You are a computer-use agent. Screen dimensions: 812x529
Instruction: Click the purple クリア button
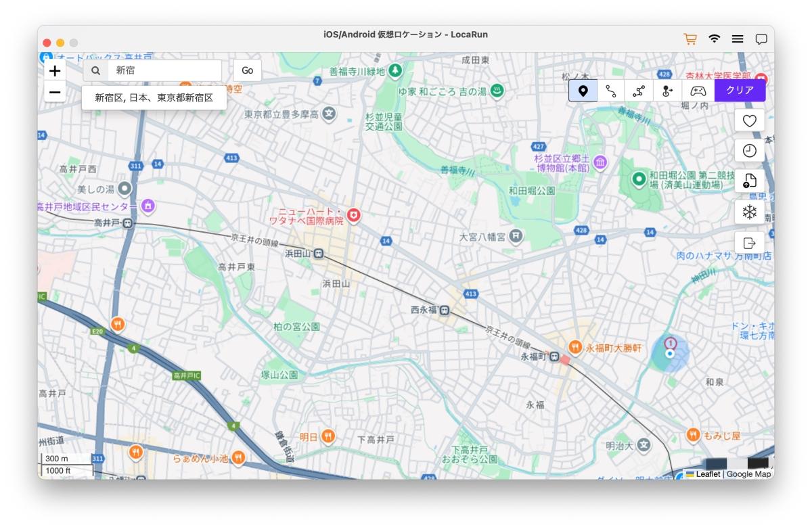click(740, 91)
